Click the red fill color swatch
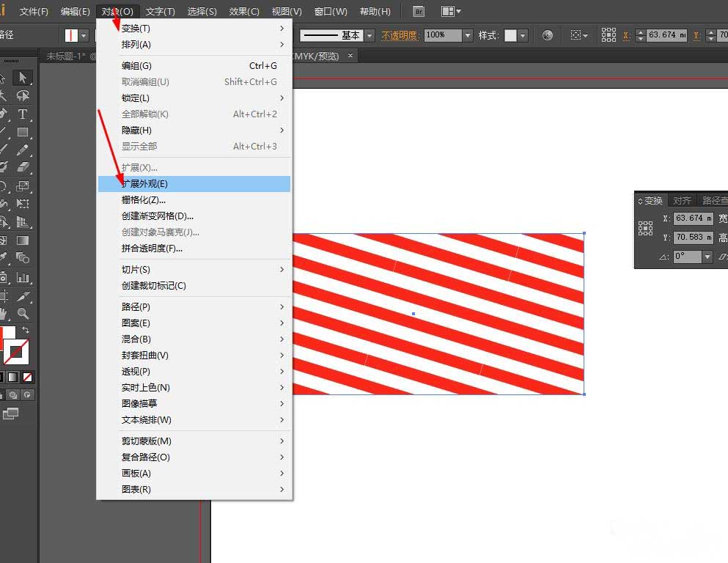 (x=6, y=334)
